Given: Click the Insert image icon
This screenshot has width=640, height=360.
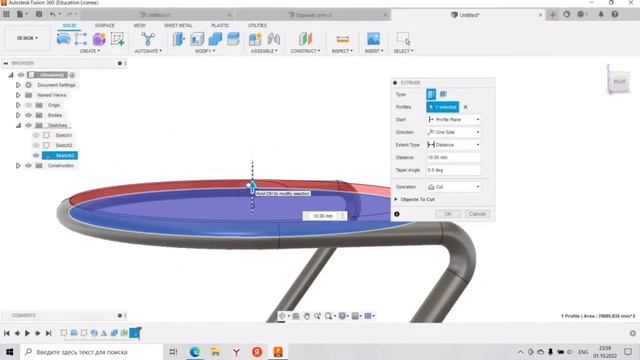Looking at the screenshot, I should point(373,39).
